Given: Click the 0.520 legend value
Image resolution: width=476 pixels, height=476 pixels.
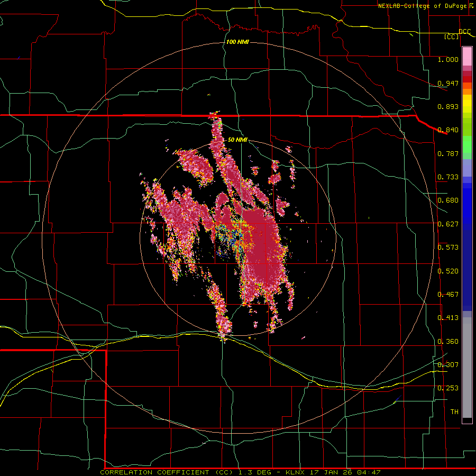Looking at the screenshot, I should pos(448,271).
